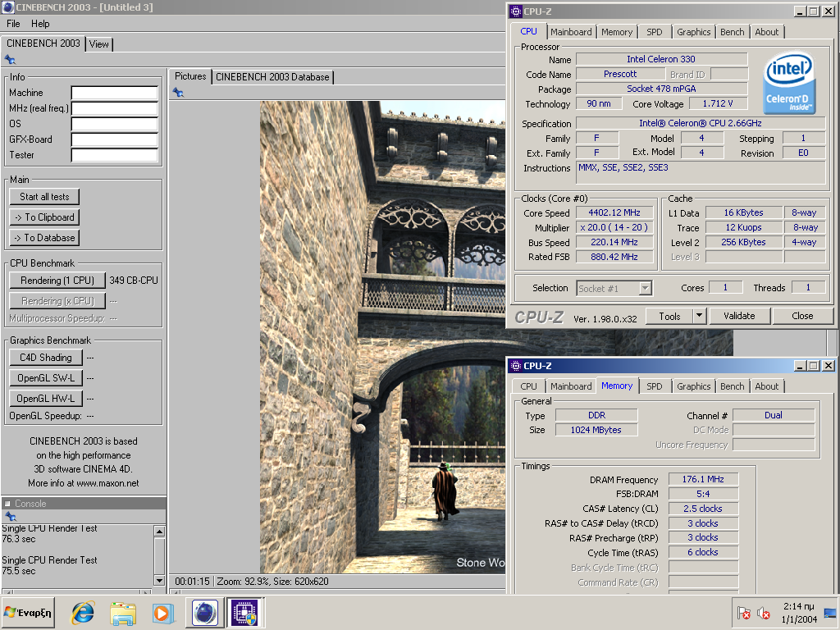Click the pin icon in the Console panel
This screenshot has width=840, height=630.
click(x=10, y=517)
